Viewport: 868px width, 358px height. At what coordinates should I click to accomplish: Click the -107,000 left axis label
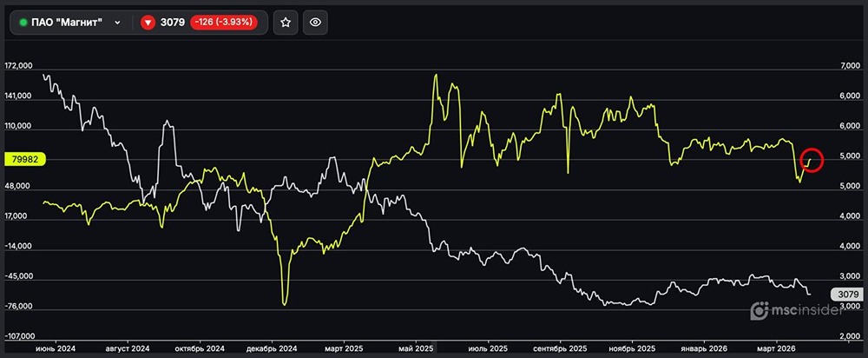(x=19, y=336)
